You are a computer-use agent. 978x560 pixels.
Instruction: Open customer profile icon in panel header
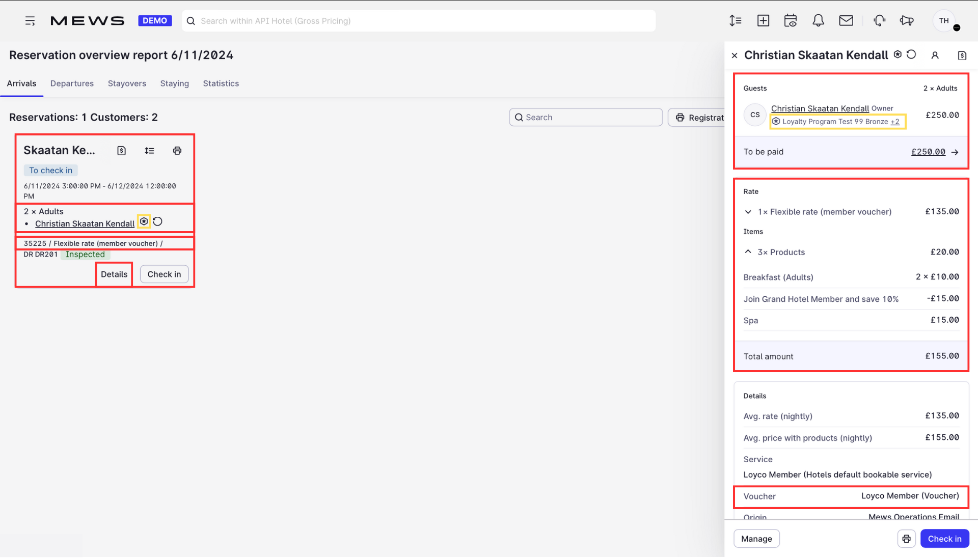click(x=935, y=55)
